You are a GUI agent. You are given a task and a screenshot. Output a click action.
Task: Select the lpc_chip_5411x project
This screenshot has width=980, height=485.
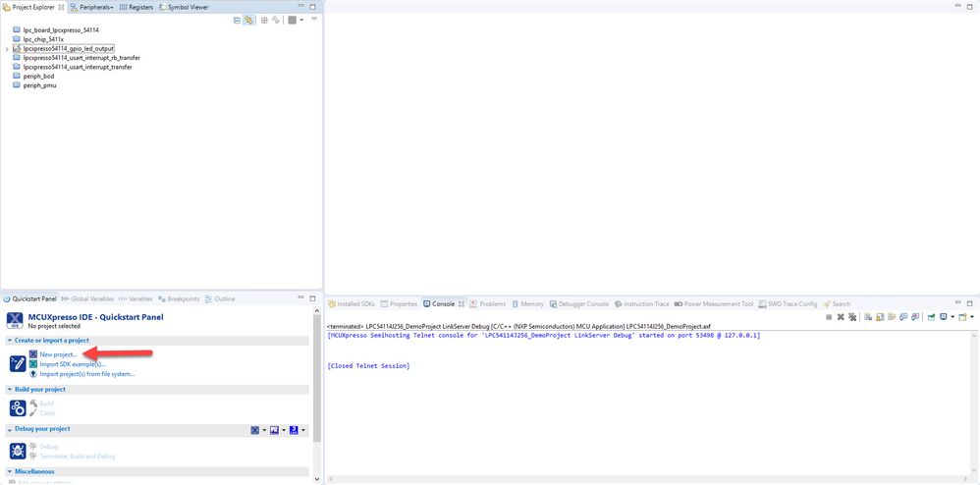[x=43, y=38]
